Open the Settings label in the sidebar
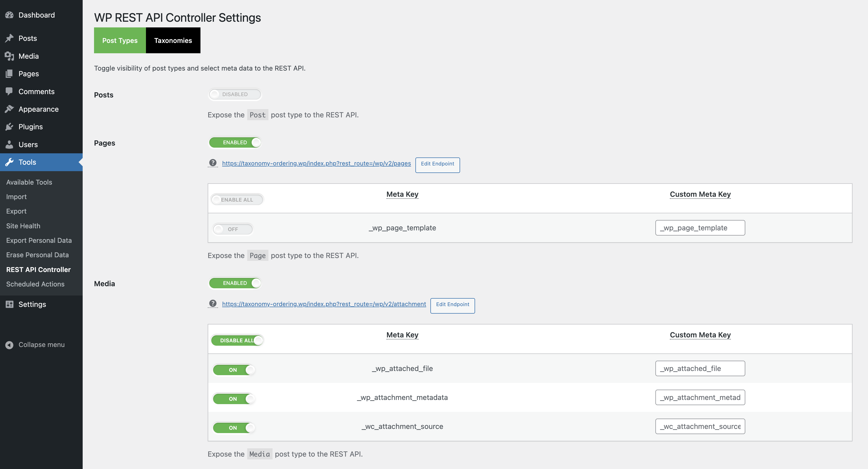868x469 pixels. coord(32,304)
